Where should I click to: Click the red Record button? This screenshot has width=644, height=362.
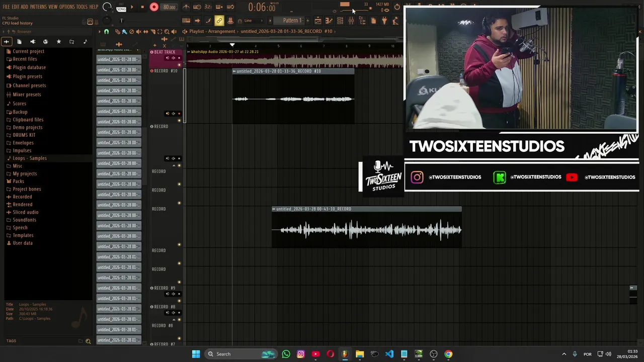click(x=154, y=7)
